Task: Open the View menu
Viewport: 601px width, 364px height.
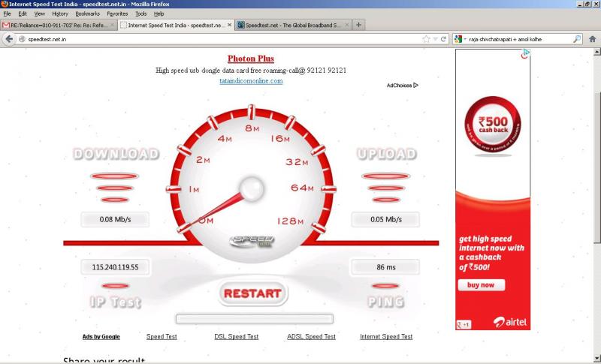Action: pyautogui.click(x=40, y=14)
